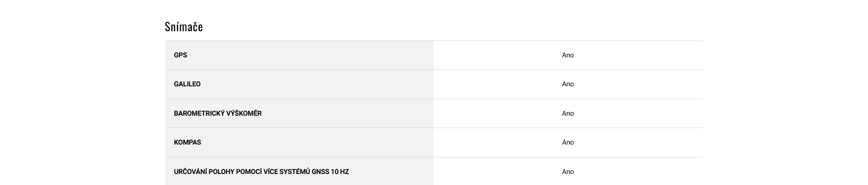This screenshot has height=185, width=868.
Task: Click the word POMOCÍ
Action: (x=249, y=172)
